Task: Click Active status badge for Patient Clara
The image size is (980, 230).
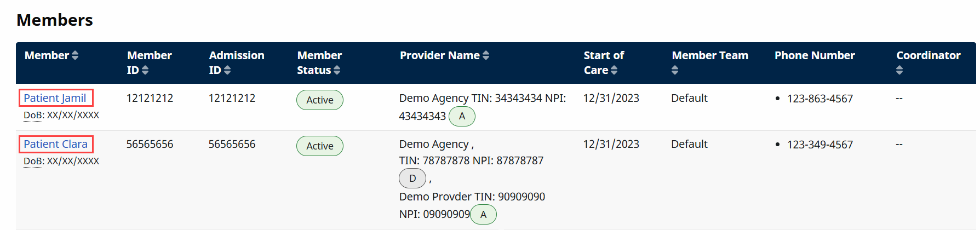Action: tap(320, 146)
